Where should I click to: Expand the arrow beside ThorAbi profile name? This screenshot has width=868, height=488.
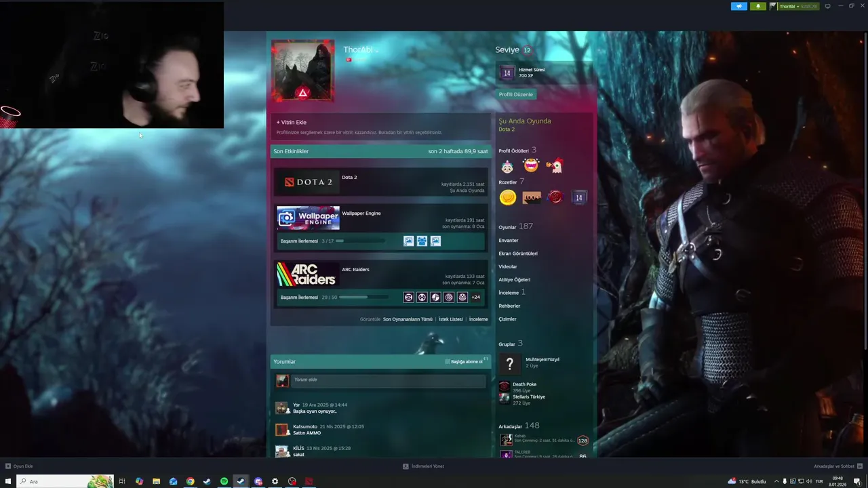point(376,51)
